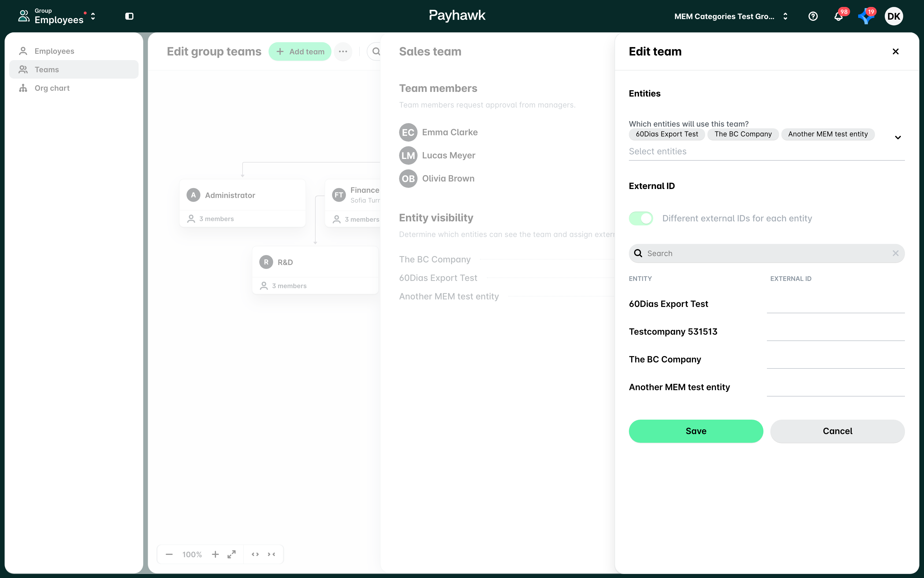924x578 pixels.
Task: Click the search teams magnifier icon
Action: (x=376, y=52)
